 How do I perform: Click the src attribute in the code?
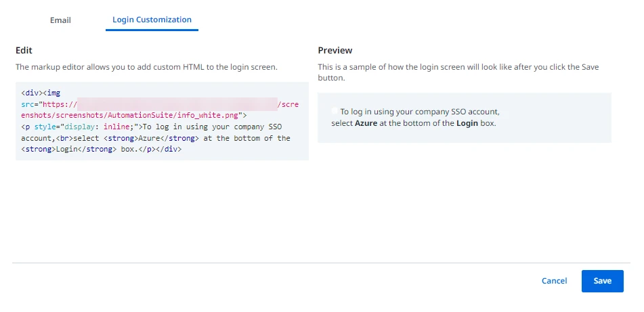[x=28, y=104]
